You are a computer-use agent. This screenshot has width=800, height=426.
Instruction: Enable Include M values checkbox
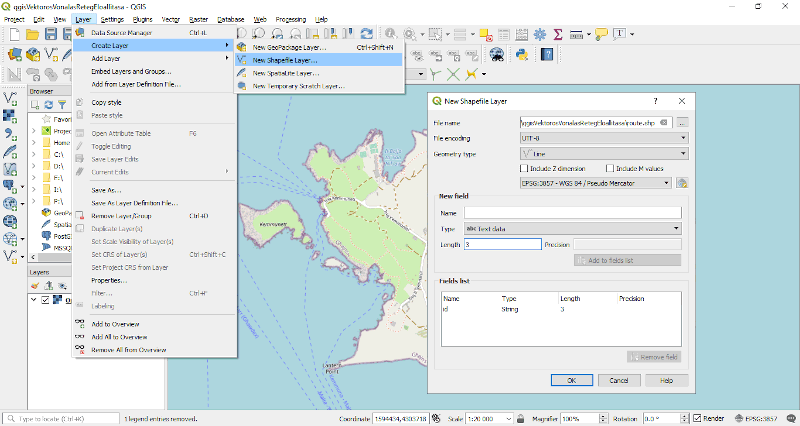(610, 168)
